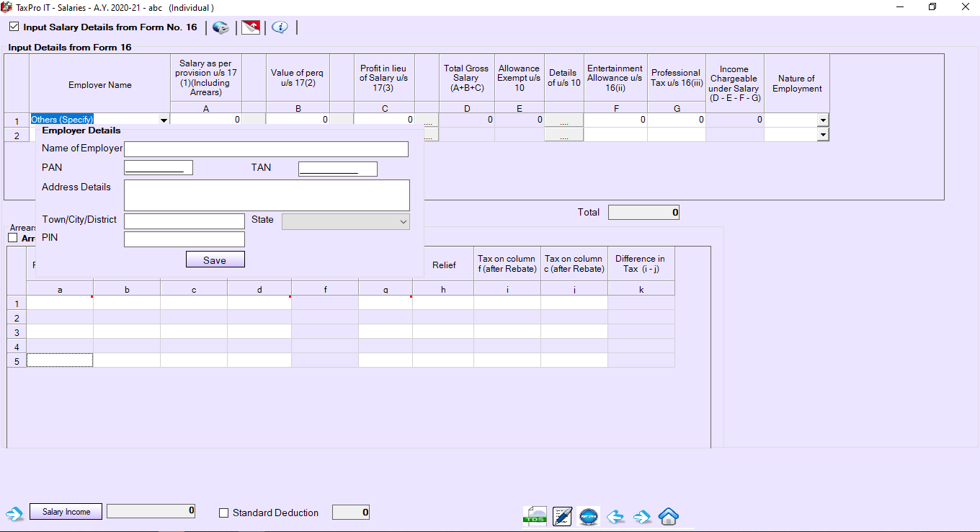Tick the Standard Deduction checkbox

coord(223,513)
